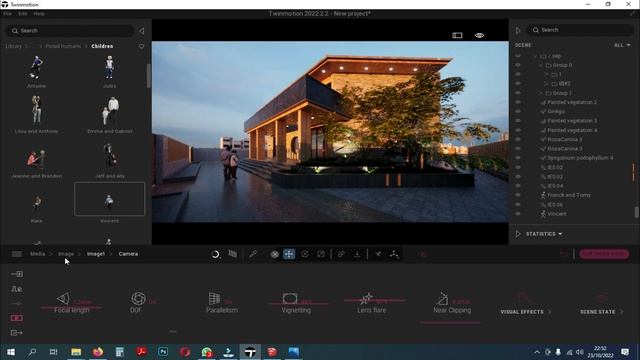Image resolution: width=640 pixels, height=360 pixels.
Task: Expand the folder 1 node under Group 0
Action: point(546,74)
